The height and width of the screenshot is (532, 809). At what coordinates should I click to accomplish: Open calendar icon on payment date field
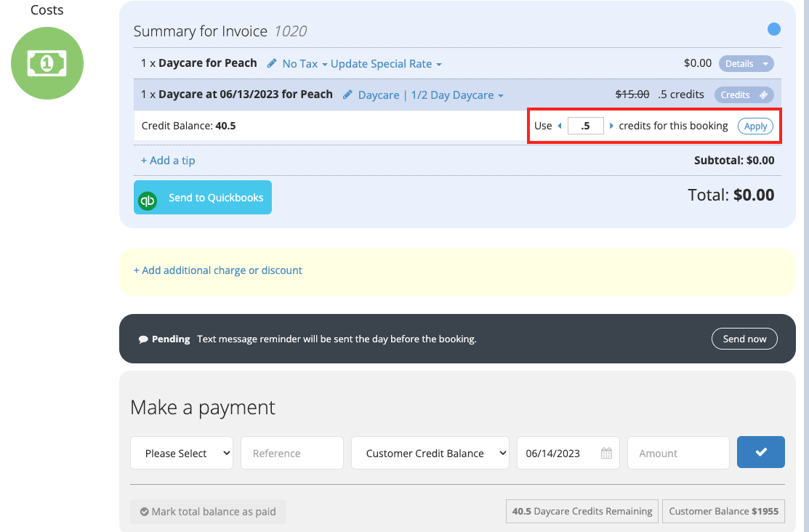605,452
